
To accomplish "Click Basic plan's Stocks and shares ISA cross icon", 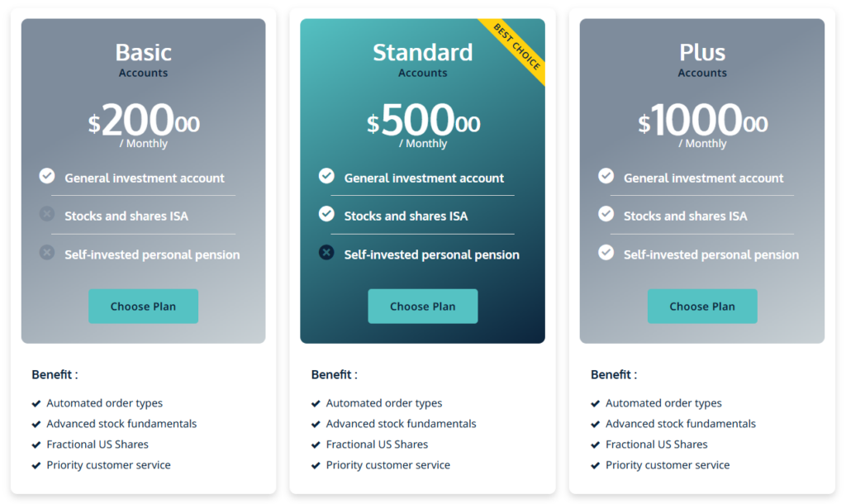I will coord(47,214).
